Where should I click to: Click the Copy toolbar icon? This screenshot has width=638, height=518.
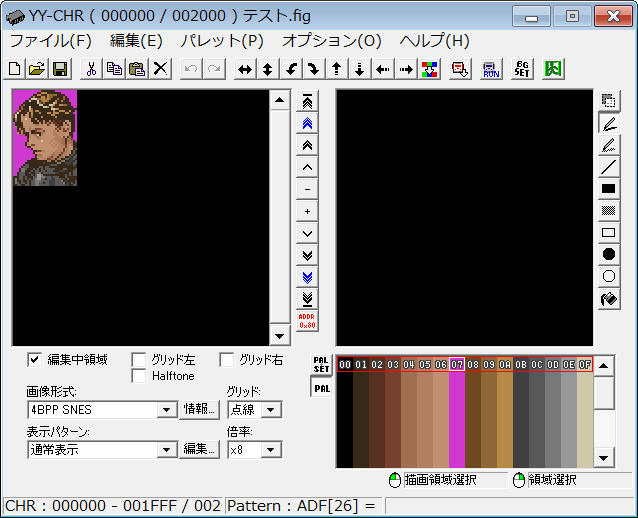pos(114,69)
